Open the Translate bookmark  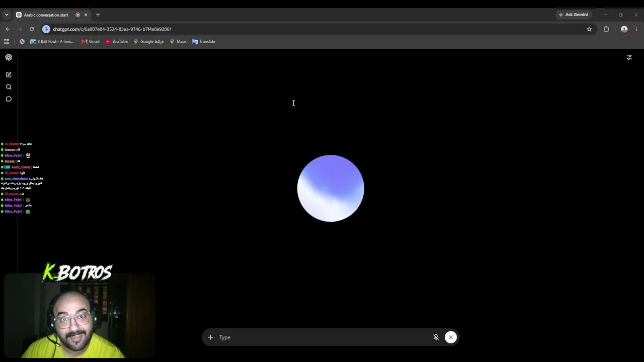tap(204, 42)
